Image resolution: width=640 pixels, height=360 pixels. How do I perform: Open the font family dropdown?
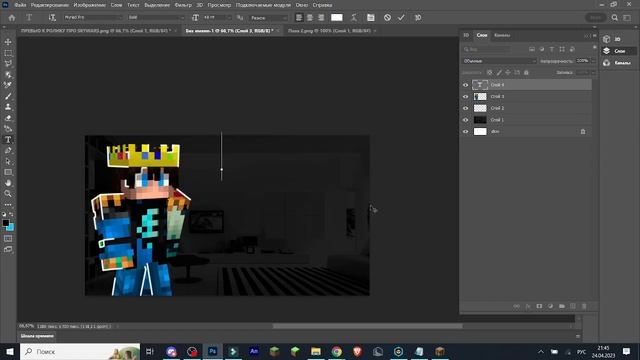[93, 18]
